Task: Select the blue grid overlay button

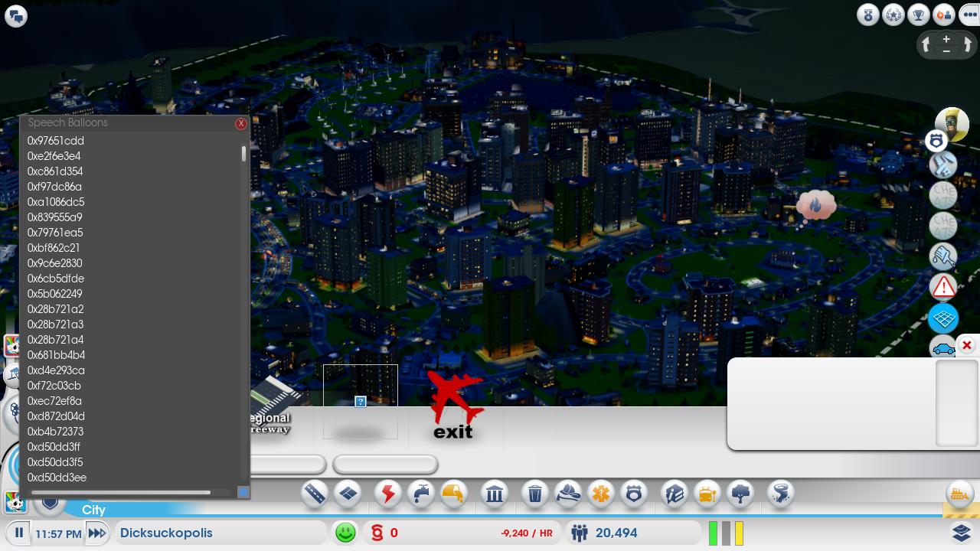Action: pyautogui.click(x=944, y=318)
